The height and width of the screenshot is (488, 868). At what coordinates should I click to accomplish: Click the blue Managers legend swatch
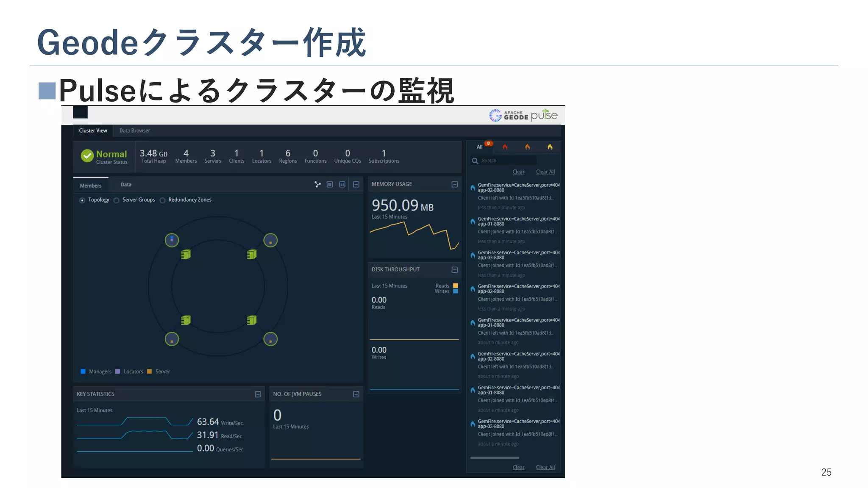83,372
